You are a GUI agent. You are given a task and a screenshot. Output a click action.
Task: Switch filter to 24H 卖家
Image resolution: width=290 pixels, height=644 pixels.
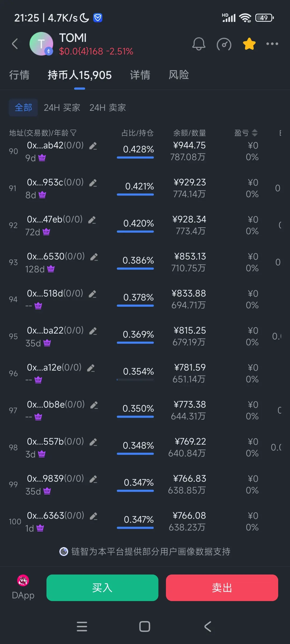coord(108,108)
